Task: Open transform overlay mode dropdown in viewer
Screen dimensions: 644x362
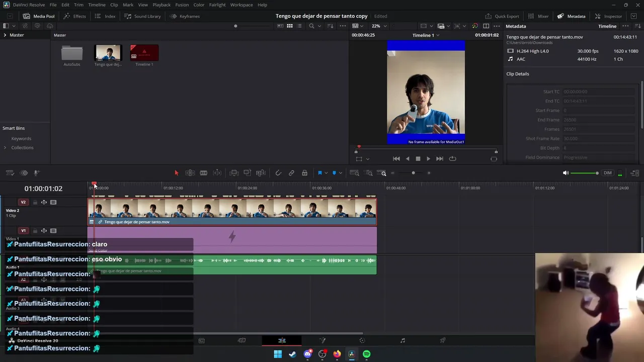Action: [x=368, y=159]
